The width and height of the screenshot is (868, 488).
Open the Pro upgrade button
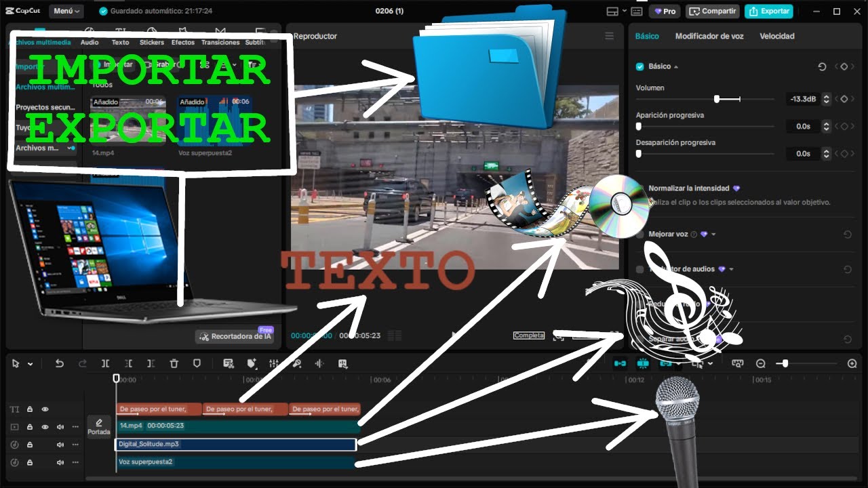[x=665, y=11]
